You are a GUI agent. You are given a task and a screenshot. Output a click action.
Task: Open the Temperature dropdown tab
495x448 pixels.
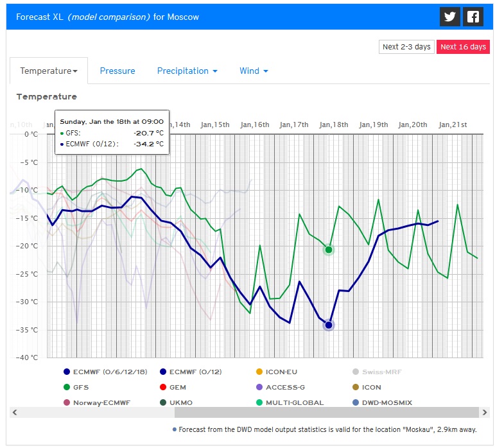point(49,71)
